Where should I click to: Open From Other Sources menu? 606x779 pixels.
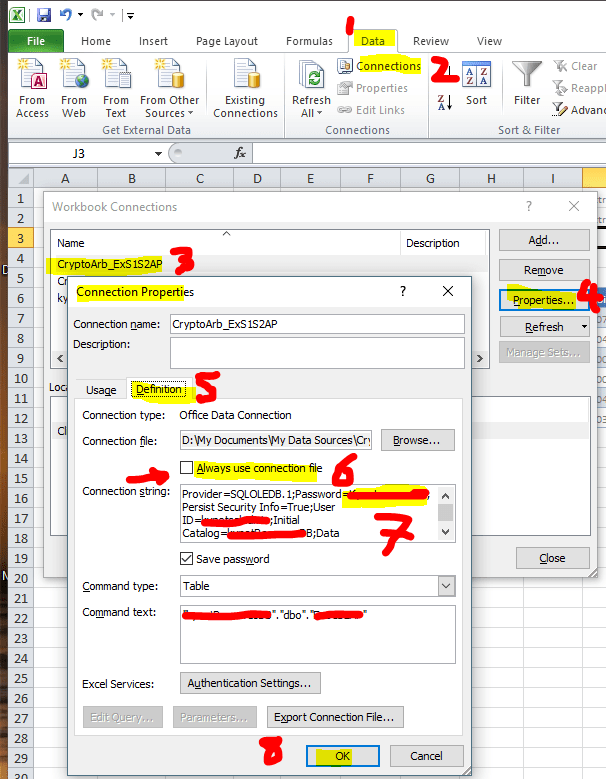[x=169, y=88]
